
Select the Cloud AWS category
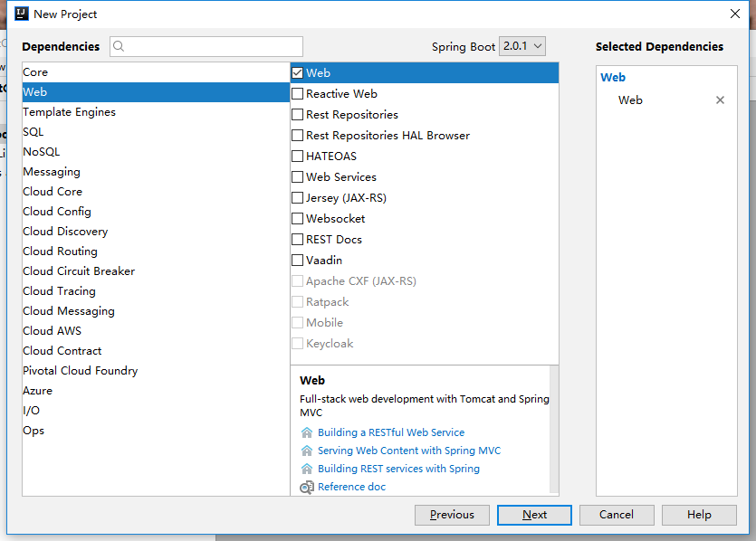click(156, 331)
